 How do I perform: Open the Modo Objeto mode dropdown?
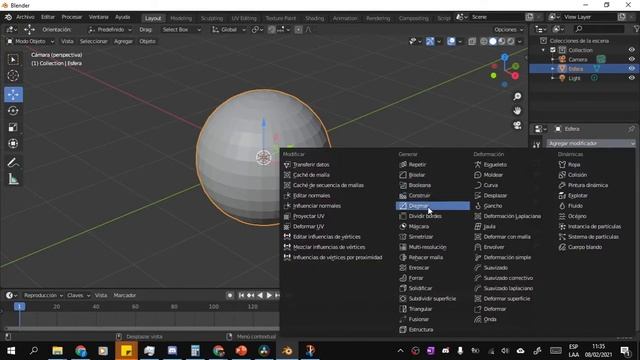click(x=30, y=41)
